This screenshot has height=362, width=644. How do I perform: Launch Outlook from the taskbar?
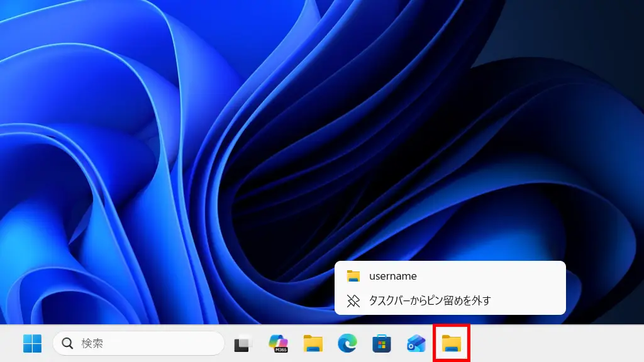(x=416, y=343)
